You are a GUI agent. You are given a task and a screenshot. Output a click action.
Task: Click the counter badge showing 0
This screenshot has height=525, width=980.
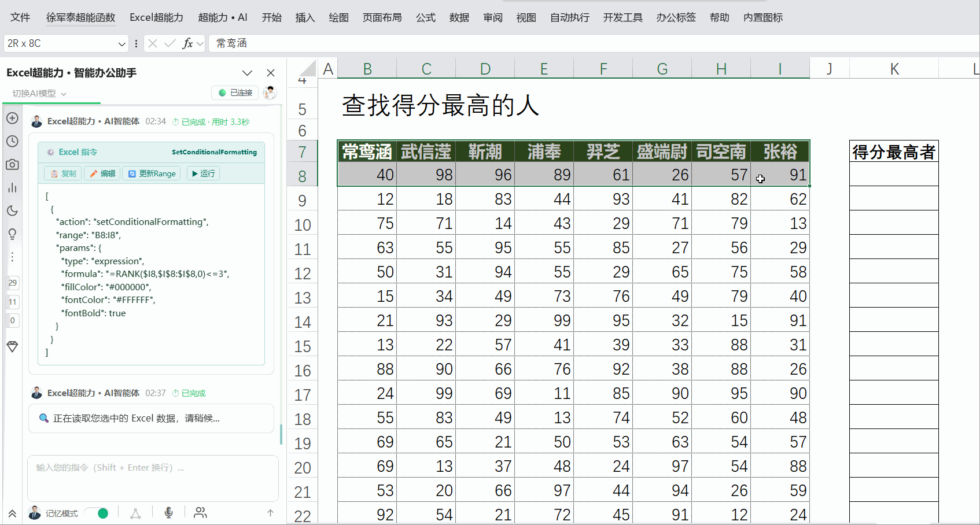coord(12,320)
